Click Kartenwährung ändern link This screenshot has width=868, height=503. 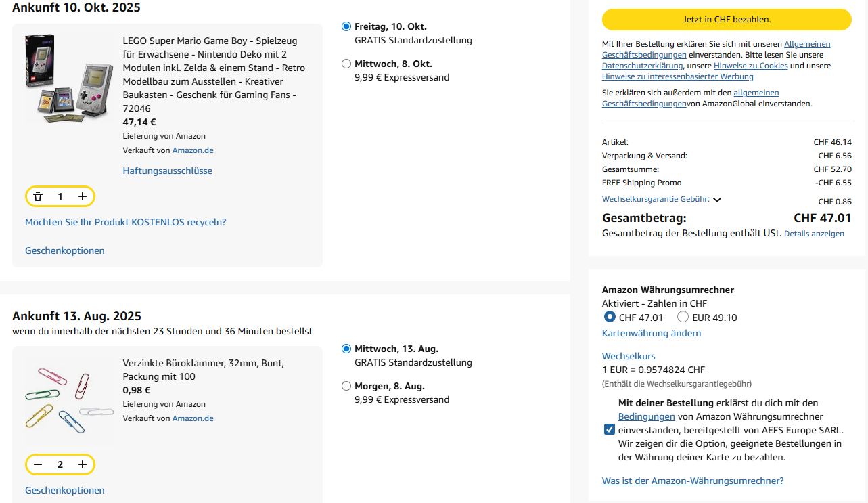(x=651, y=333)
